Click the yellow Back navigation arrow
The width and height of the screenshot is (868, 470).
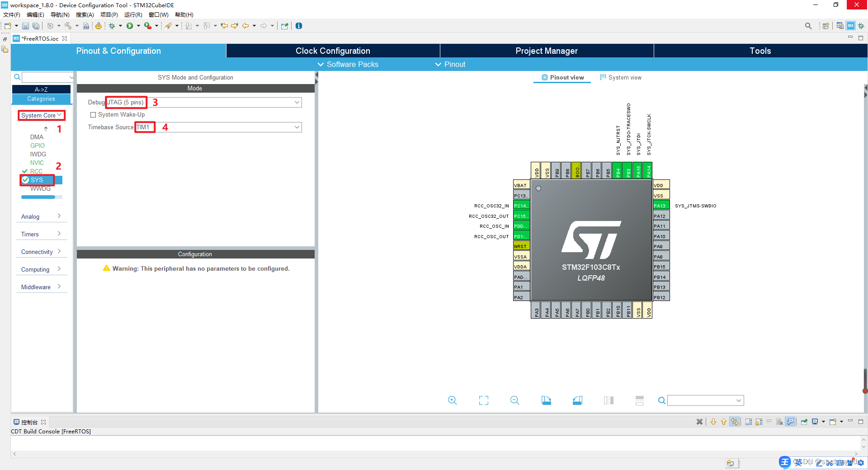[x=245, y=26]
